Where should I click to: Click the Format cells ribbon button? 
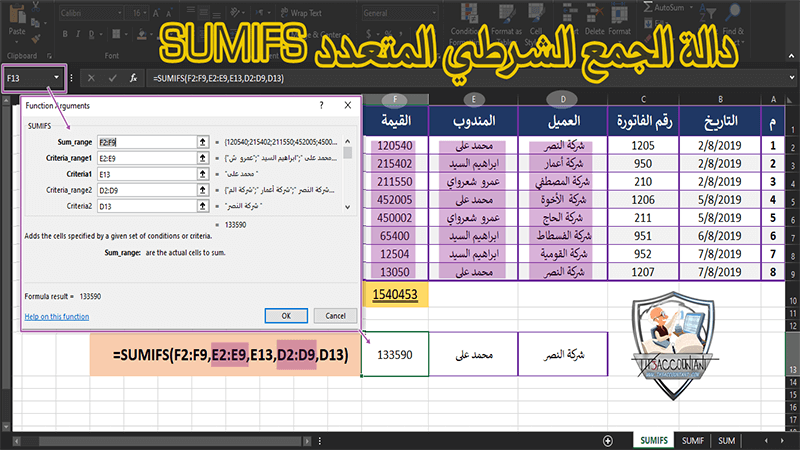point(619,19)
